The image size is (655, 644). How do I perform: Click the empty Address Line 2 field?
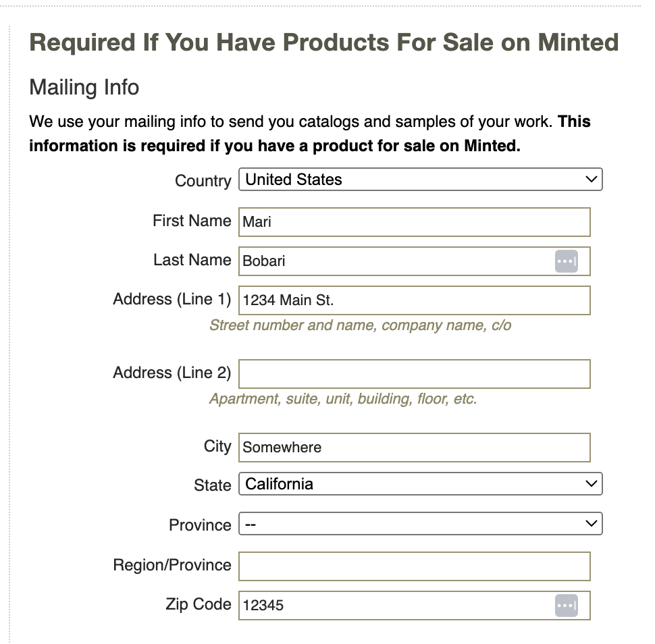coord(413,374)
